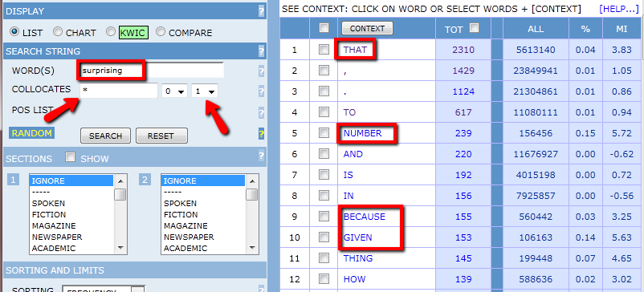Open help for the SEARCH STRING header
This screenshot has height=292, width=644.
click(262, 51)
